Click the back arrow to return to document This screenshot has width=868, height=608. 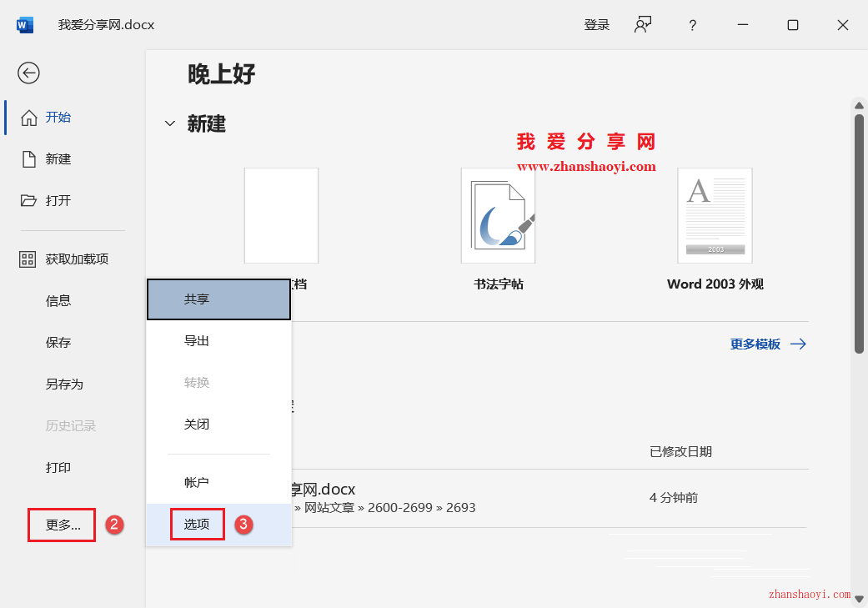[28, 73]
